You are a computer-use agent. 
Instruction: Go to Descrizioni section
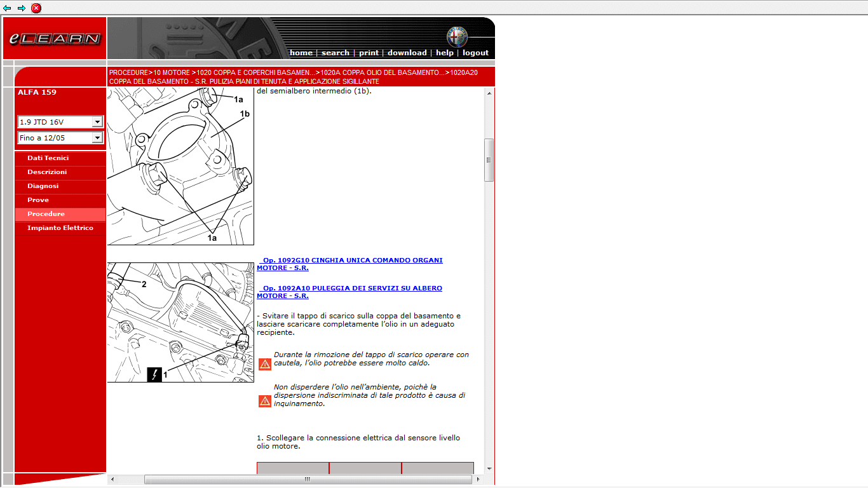[47, 172]
